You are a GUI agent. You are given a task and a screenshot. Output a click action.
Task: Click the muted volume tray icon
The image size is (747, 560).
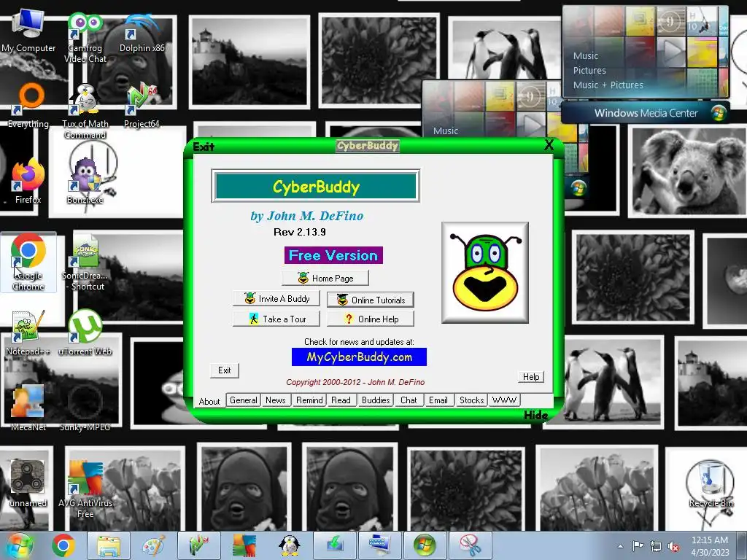(673, 546)
